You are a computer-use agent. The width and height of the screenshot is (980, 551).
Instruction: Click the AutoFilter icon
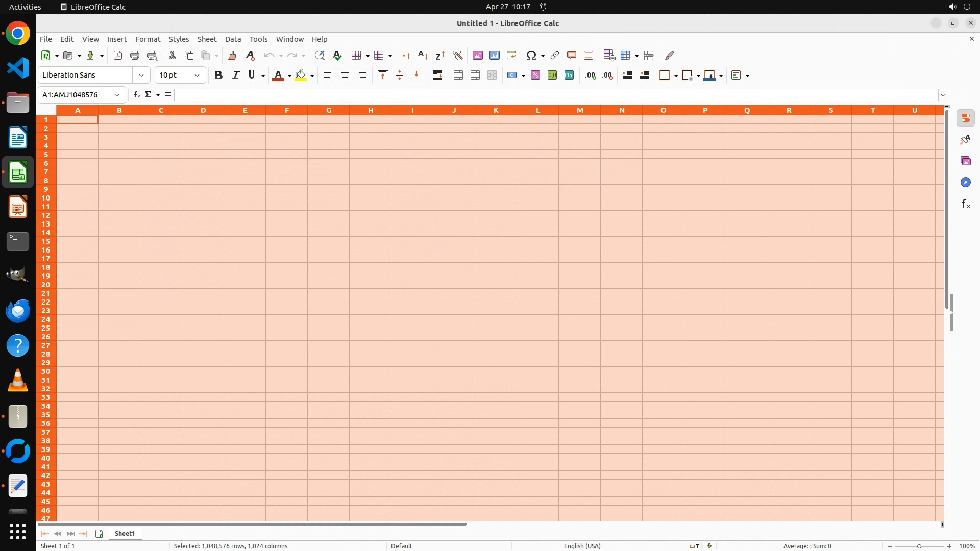point(457,55)
